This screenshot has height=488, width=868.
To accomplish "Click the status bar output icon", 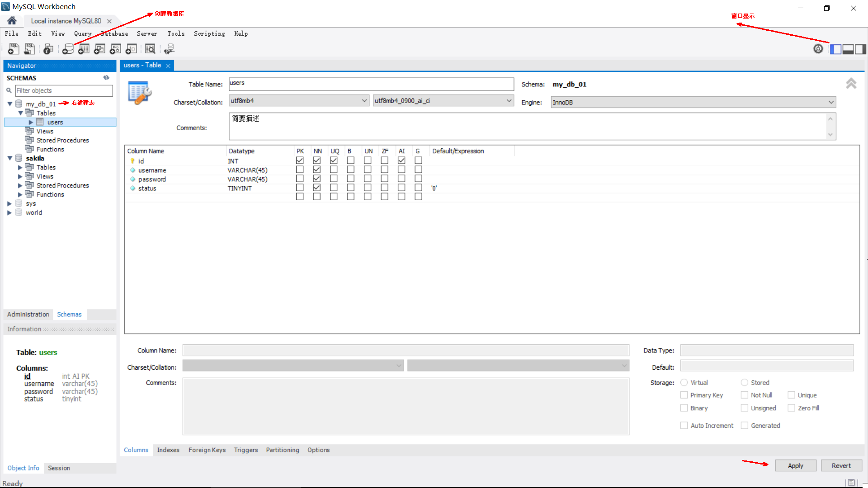I will [851, 483].
